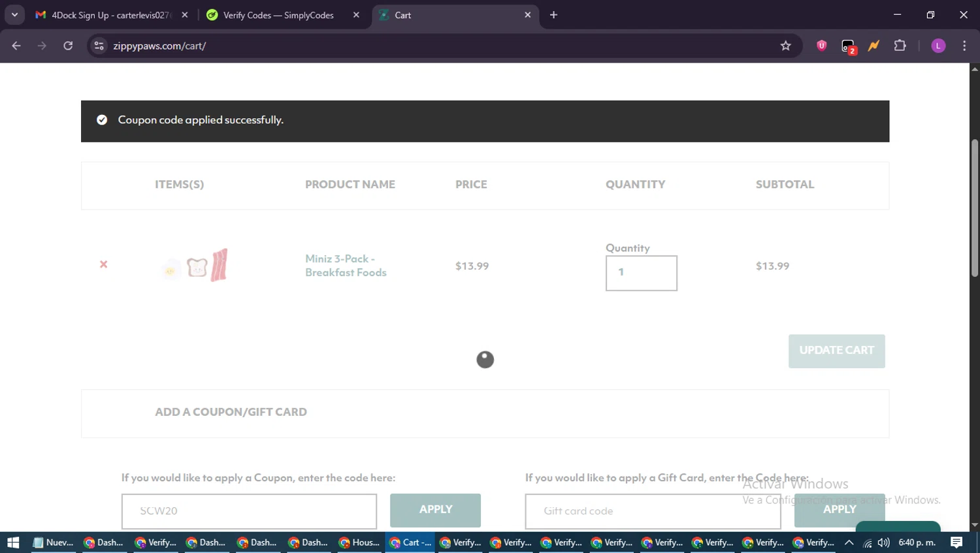The height and width of the screenshot is (553, 980).
Task: Close the 4Dock Sign Up Gmail tab
Action: [185, 15]
